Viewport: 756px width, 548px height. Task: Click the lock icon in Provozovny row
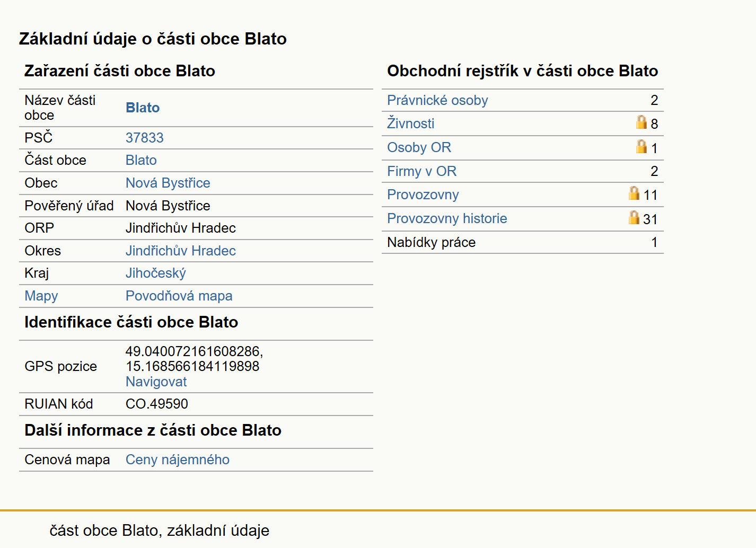(x=634, y=193)
